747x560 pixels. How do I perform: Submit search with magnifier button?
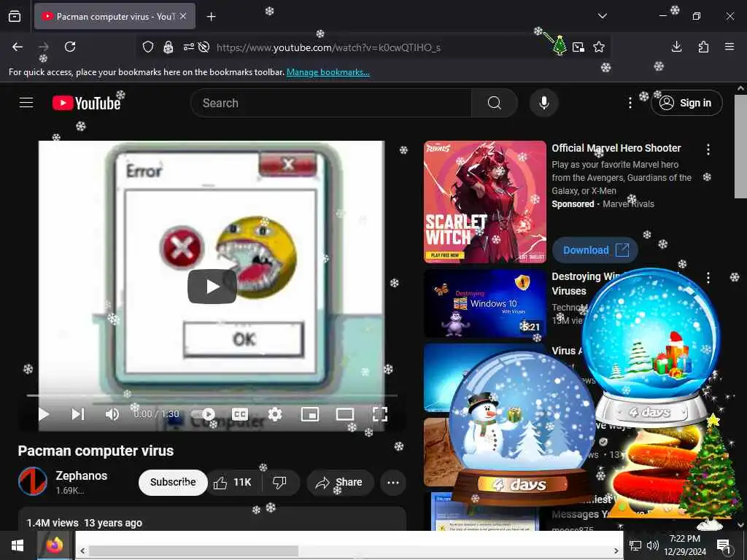click(x=495, y=103)
